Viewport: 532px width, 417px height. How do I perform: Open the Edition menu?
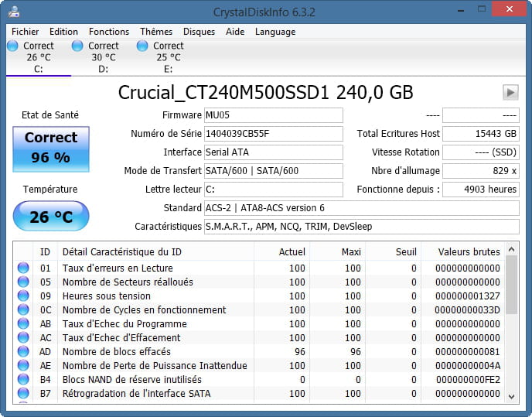pyautogui.click(x=63, y=32)
